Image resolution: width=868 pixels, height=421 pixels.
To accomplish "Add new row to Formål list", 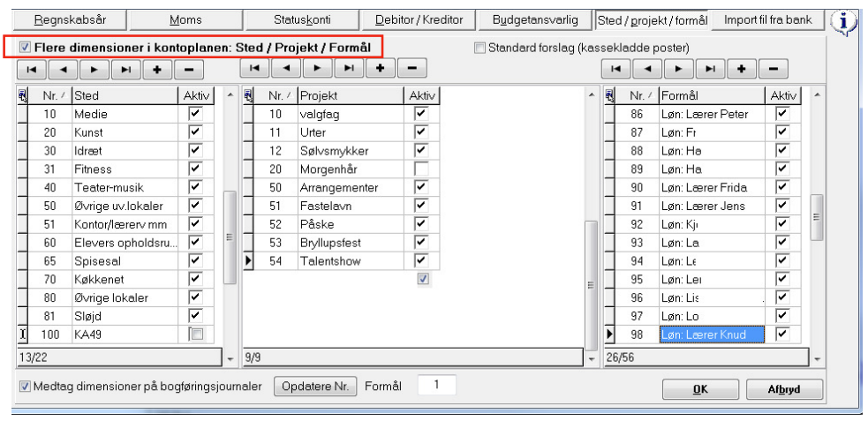I will point(741,68).
